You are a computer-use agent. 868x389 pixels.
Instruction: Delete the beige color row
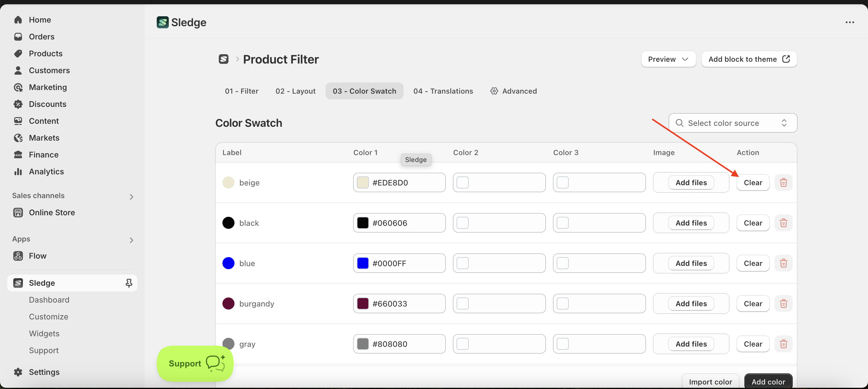point(783,182)
